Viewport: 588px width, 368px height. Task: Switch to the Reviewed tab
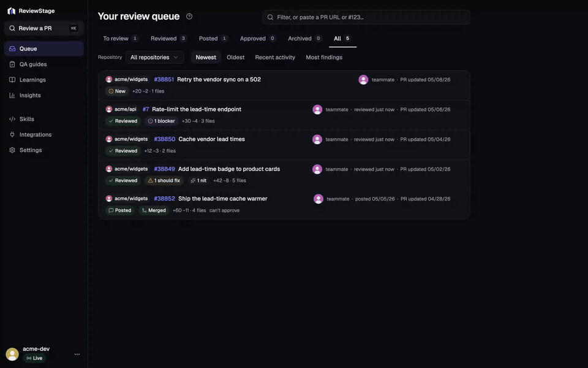[x=168, y=38]
